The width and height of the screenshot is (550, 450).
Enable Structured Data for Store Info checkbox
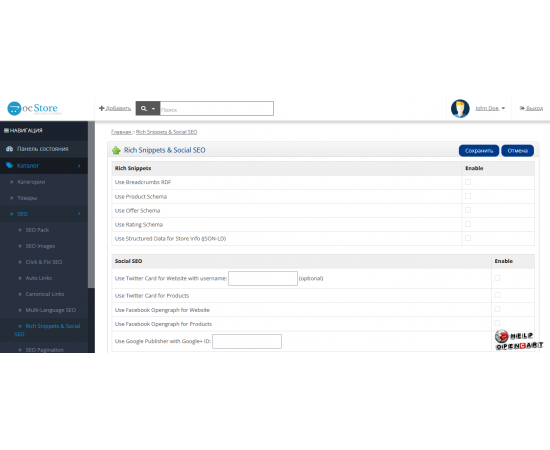coord(468,238)
